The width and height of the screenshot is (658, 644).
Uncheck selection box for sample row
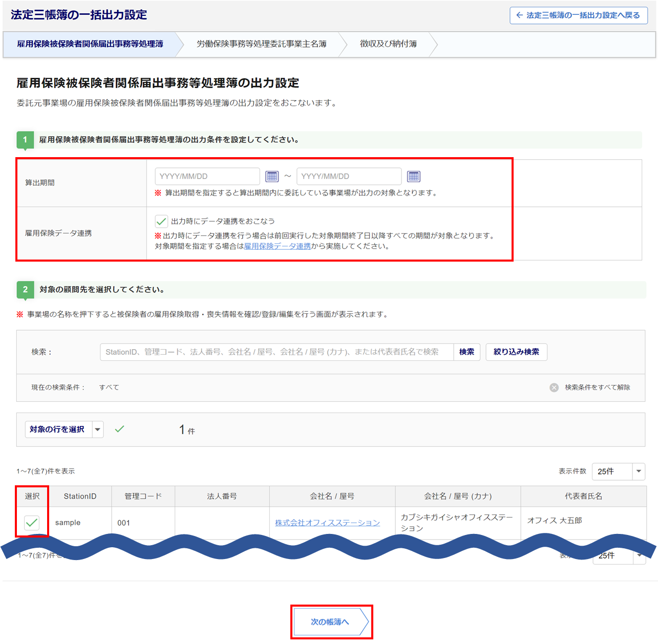click(32, 523)
